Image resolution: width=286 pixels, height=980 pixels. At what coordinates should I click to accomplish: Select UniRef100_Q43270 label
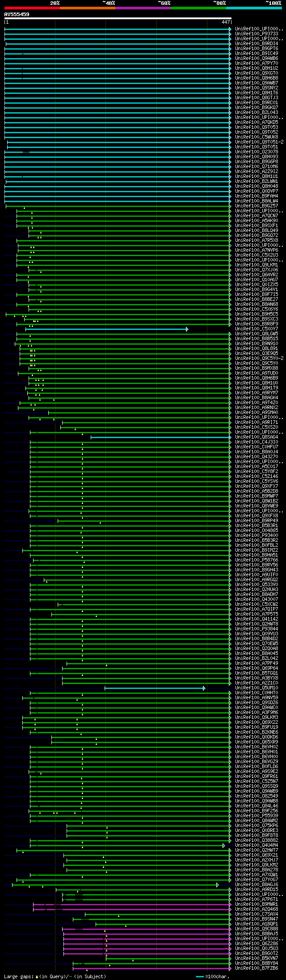(257, 456)
